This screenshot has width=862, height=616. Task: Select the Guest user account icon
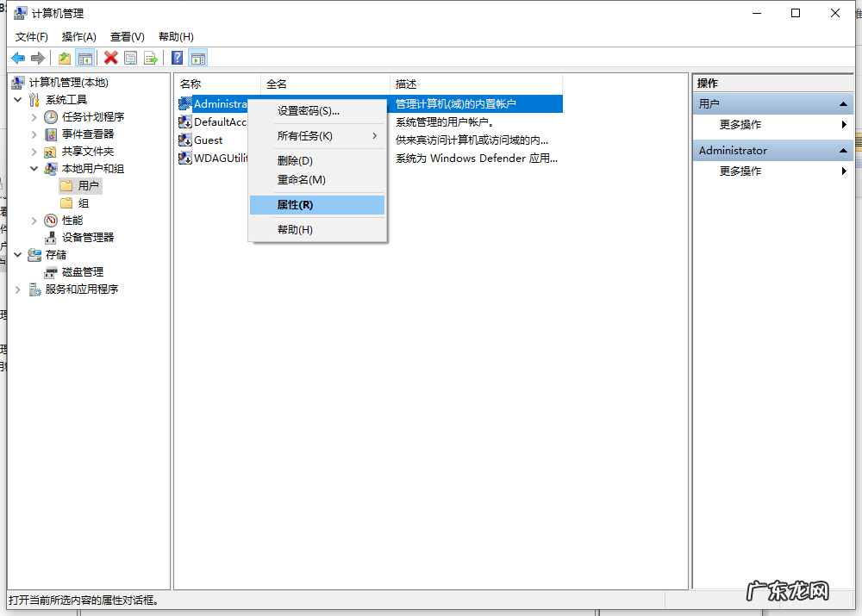(x=185, y=140)
